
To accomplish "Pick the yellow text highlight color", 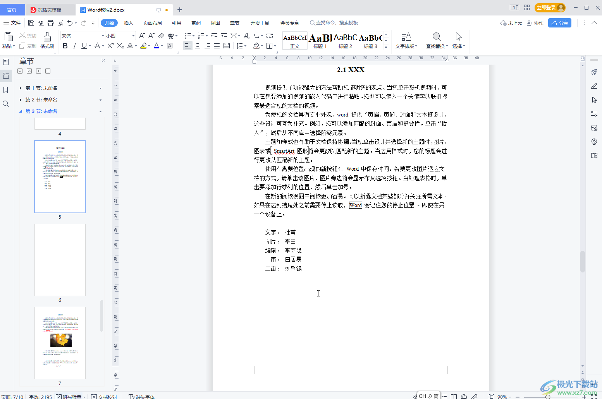I will 143,46.
